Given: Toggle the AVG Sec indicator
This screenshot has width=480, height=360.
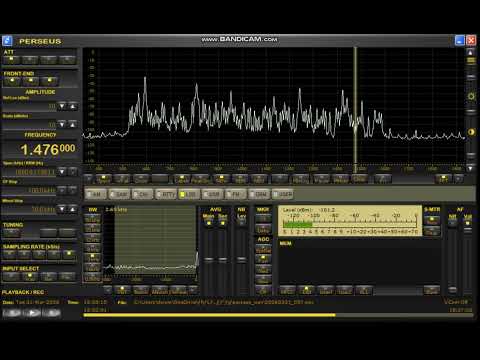Looking at the screenshot, I should pyautogui.click(x=222, y=223).
